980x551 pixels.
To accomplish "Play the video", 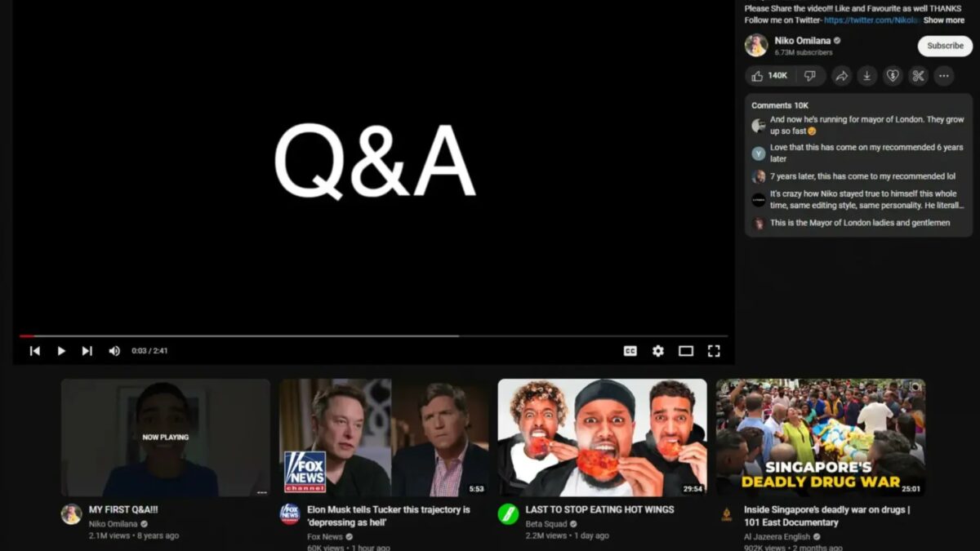I will pos(61,351).
